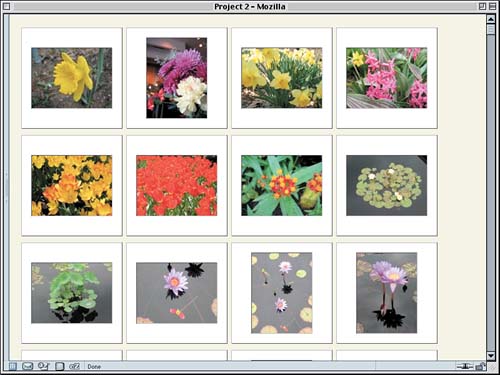The image size is (500, 375).
Task: Open the round lily pad cluster thumbnail
Action: [387, 185]
